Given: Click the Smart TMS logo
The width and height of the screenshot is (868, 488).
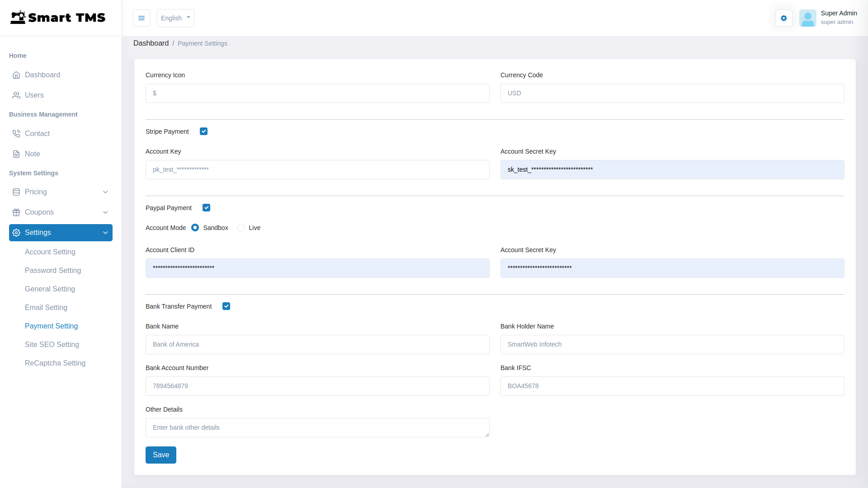Looking at the screenshot, I should tap(58, 17).
